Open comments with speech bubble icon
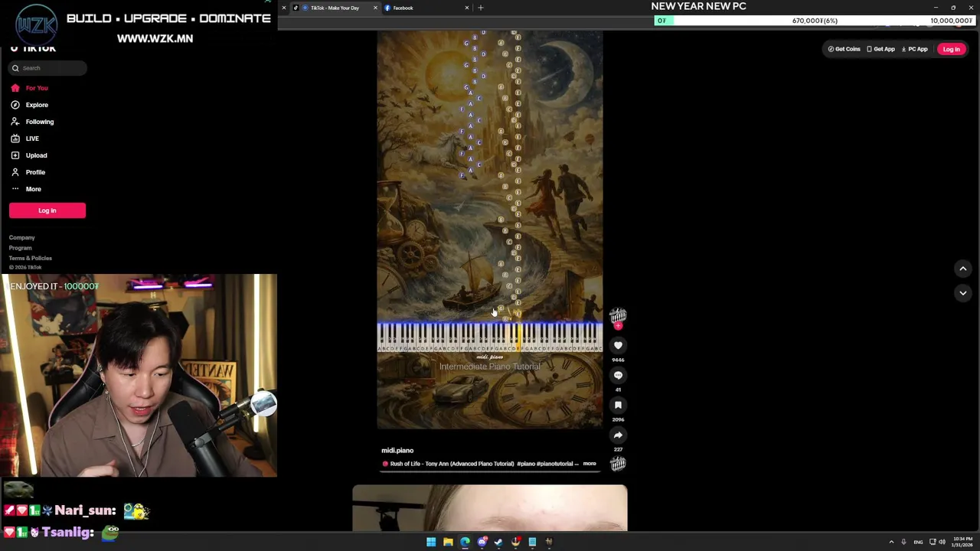980x551 pixels. coord(618,376)
